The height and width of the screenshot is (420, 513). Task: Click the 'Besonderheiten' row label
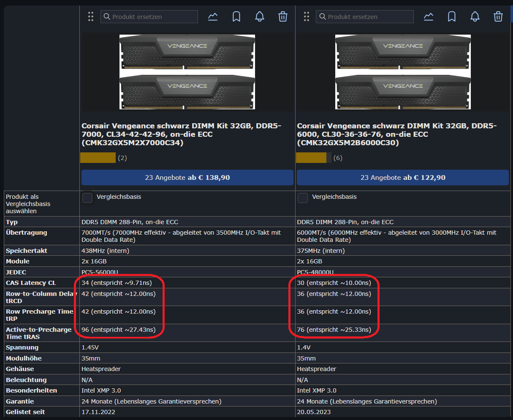(x=31, y=390)
